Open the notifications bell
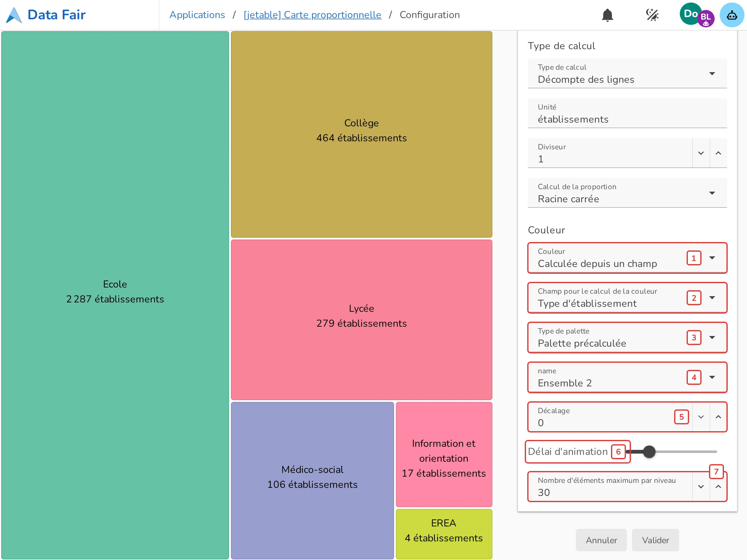This screenshot has height=560, width=747. point(607,15)
